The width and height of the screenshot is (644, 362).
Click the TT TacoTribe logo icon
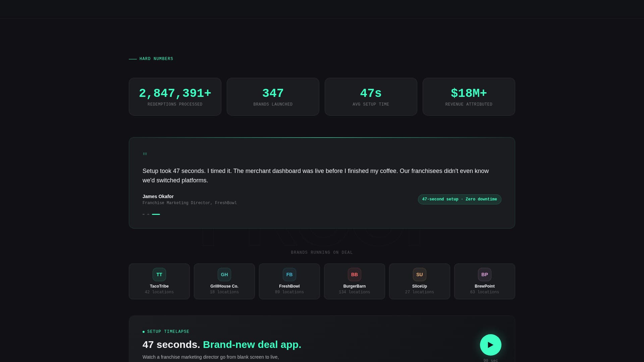(159, 275)
